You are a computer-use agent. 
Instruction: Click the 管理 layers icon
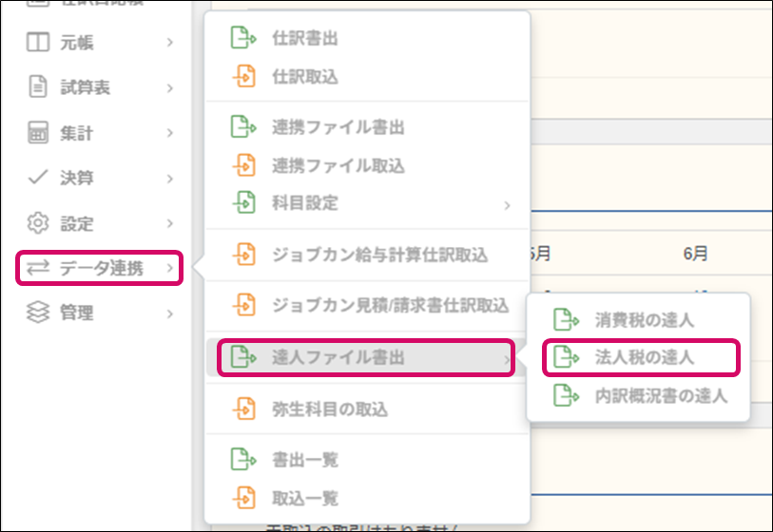point(37,313)
